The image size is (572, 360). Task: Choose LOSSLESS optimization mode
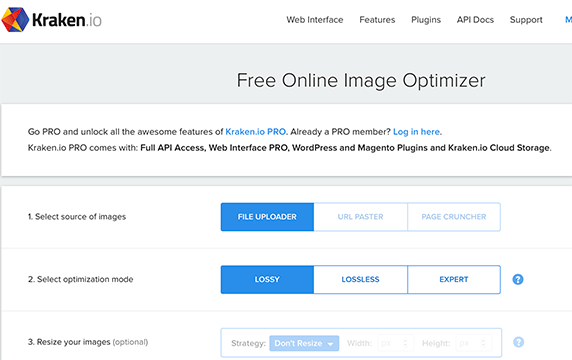(360, 279)
